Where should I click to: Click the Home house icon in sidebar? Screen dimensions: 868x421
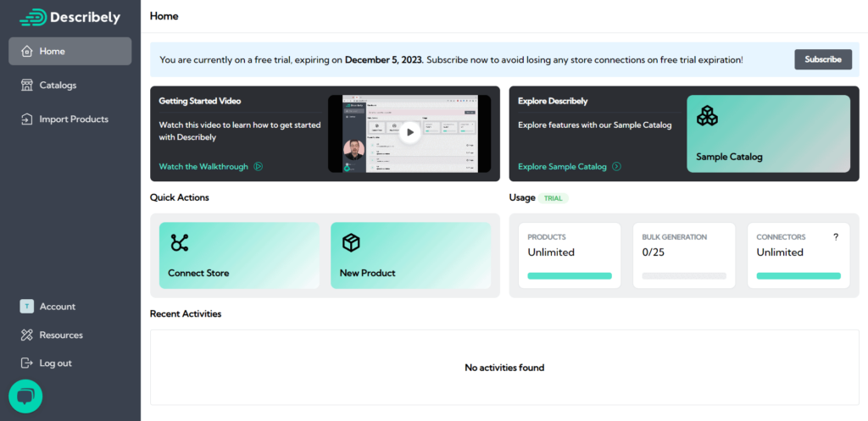tap(26, 52)
